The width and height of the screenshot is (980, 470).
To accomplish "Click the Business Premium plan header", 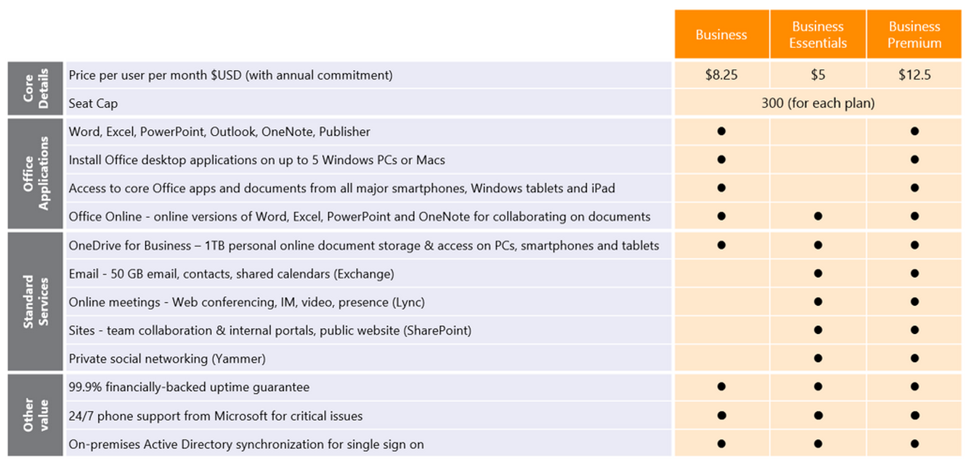I will 914,34.
